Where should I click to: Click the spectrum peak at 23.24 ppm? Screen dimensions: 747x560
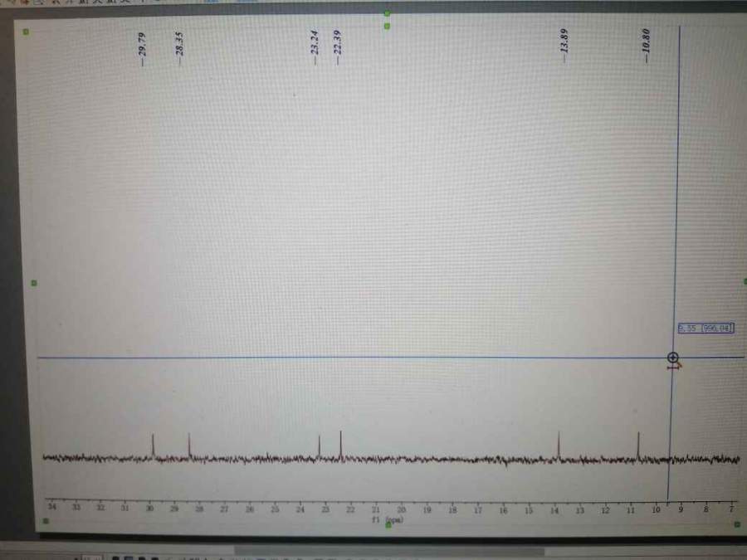(320, 446)
